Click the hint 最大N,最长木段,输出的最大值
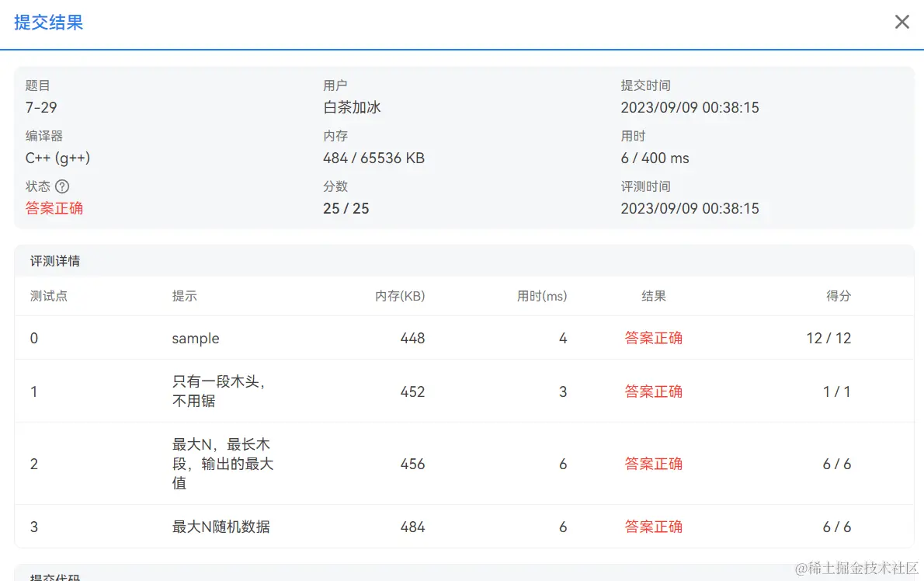The image size is (924, 581). (x=223, y=464)
